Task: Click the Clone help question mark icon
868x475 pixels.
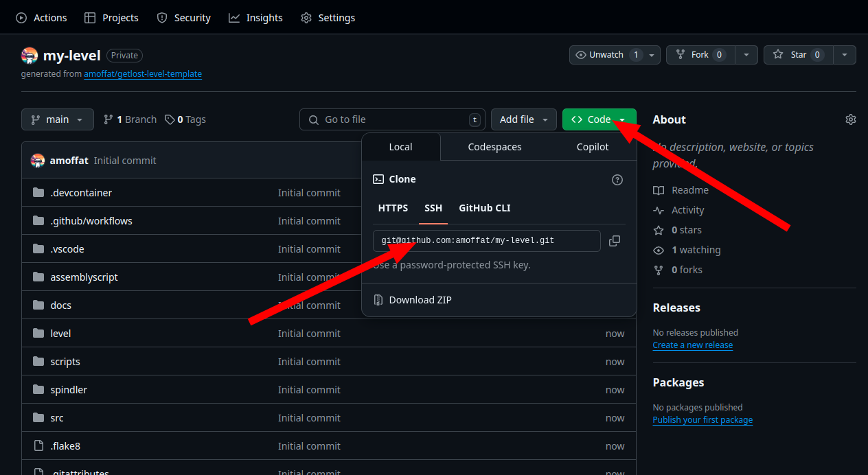Action: tap(617, 180)
